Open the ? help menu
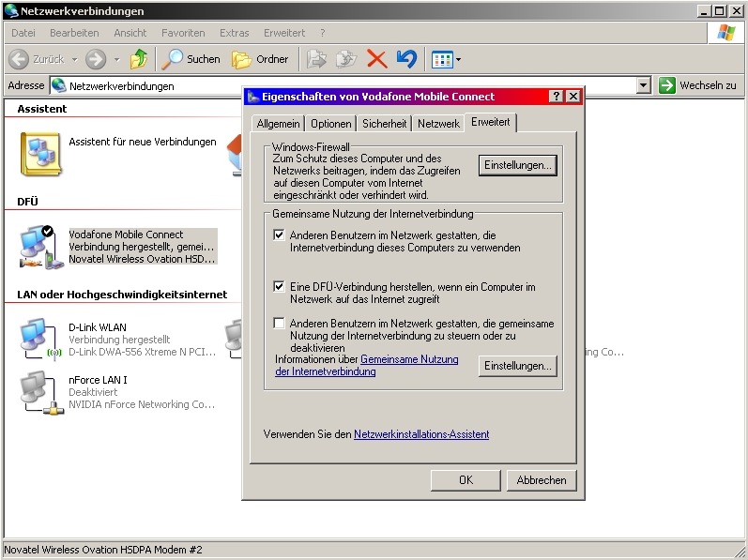Image resolution: width=748 pixels, height=560 pixels. coord(323,33)
